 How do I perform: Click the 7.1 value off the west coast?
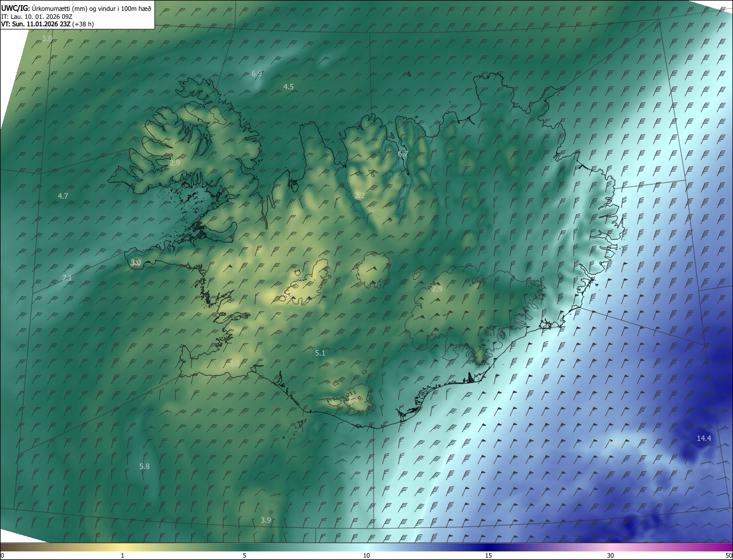tap(67, 278)
